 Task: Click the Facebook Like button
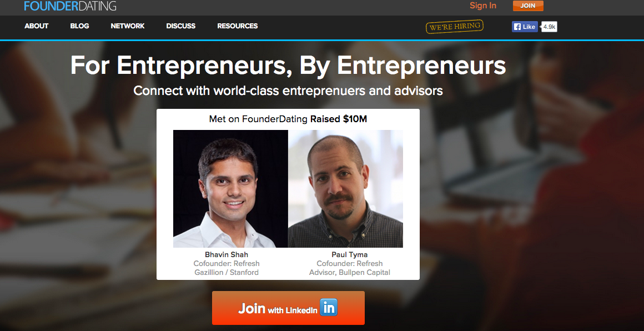click(525, 27)
